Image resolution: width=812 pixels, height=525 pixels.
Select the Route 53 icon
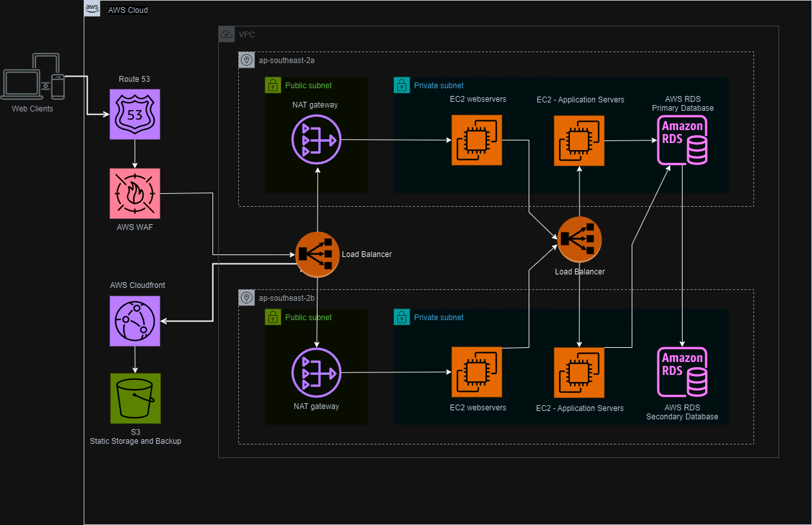click(135, 114)
